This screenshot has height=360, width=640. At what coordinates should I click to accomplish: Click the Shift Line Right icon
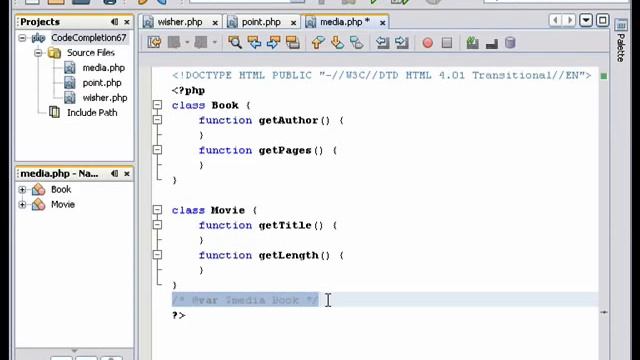pyautogui.click(x=402, y=42)
